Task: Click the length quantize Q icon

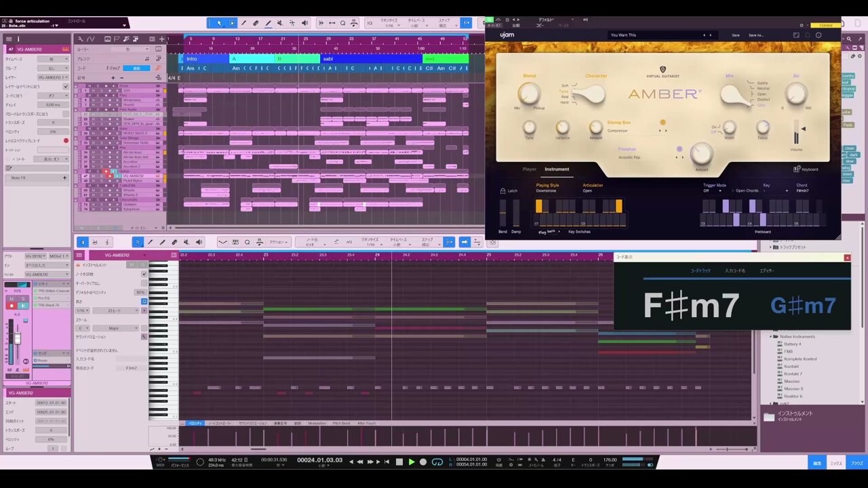Action: click(144, 301)
